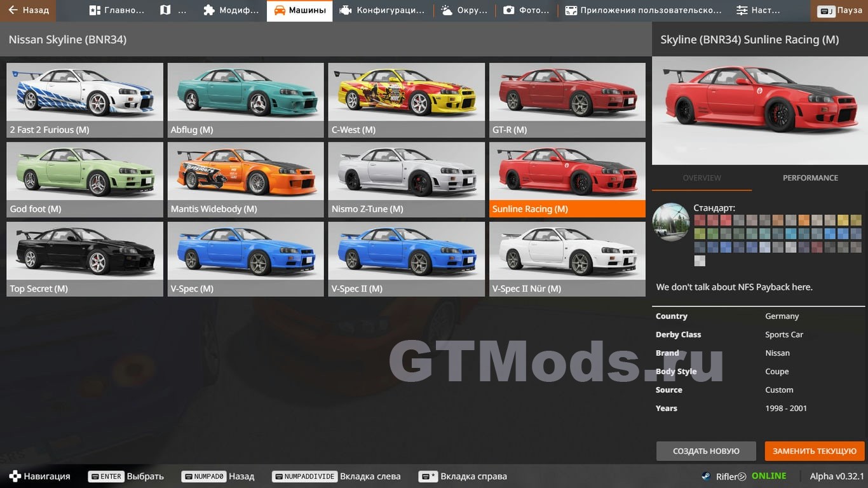Click the green ONLINE status
Image resolution: width=868 pixels, height=488 pixels.
(x=769, y=476)
